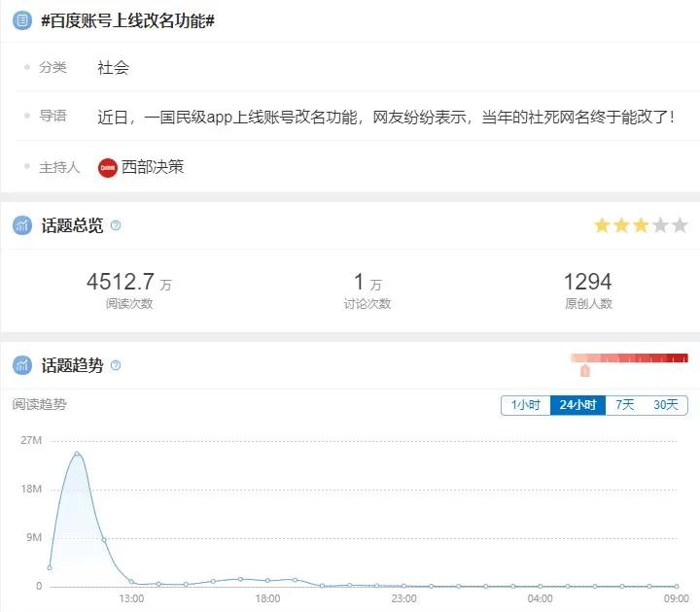This screenshot has width=700, height=612.
Task: Switch trend range to 7天
Action: [624, 405]
